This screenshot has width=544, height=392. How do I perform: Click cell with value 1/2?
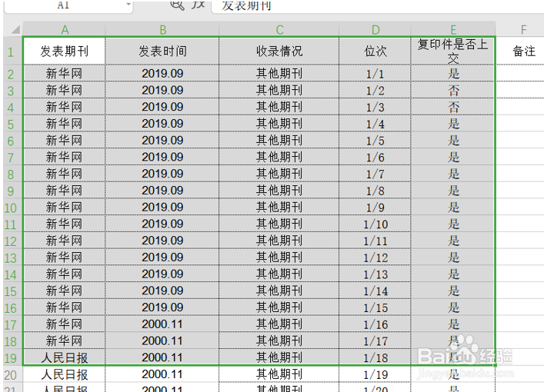(x=375, y=90)
